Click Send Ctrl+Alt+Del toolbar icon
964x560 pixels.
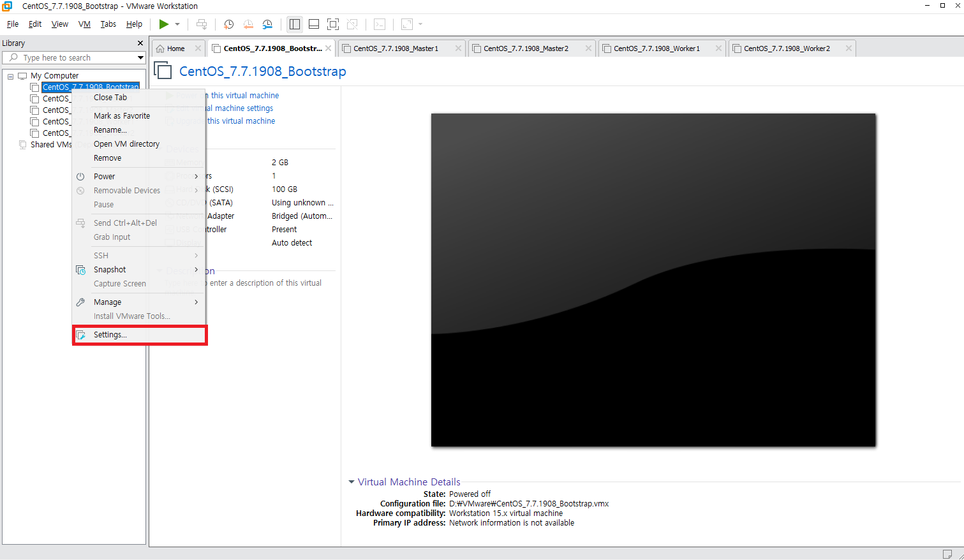[202, 24]
